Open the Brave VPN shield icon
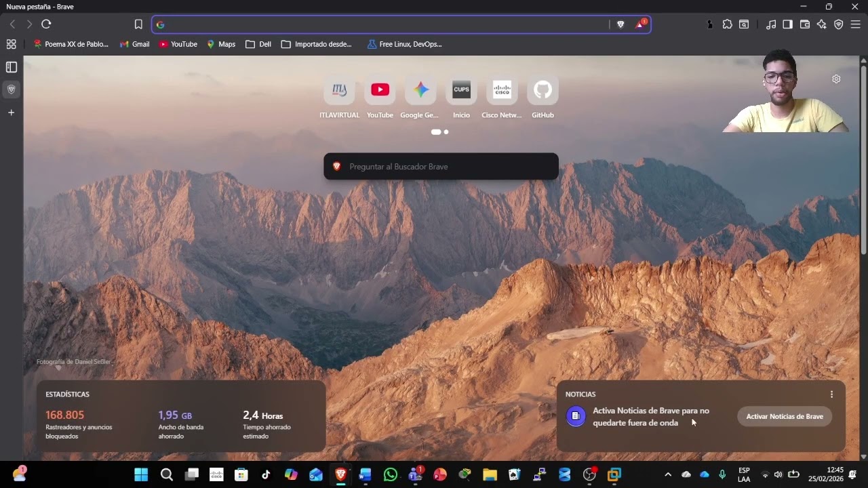The image size is (868, 488). tap(839, 24)
